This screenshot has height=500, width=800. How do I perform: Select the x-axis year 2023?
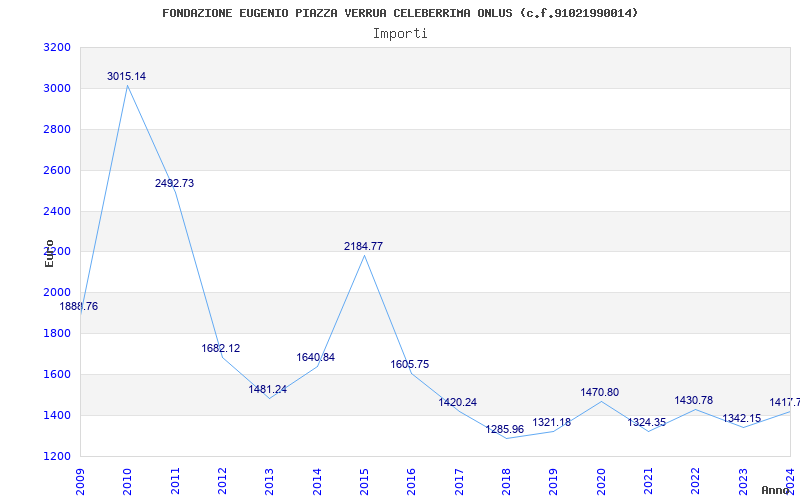[x=743, y=481]
